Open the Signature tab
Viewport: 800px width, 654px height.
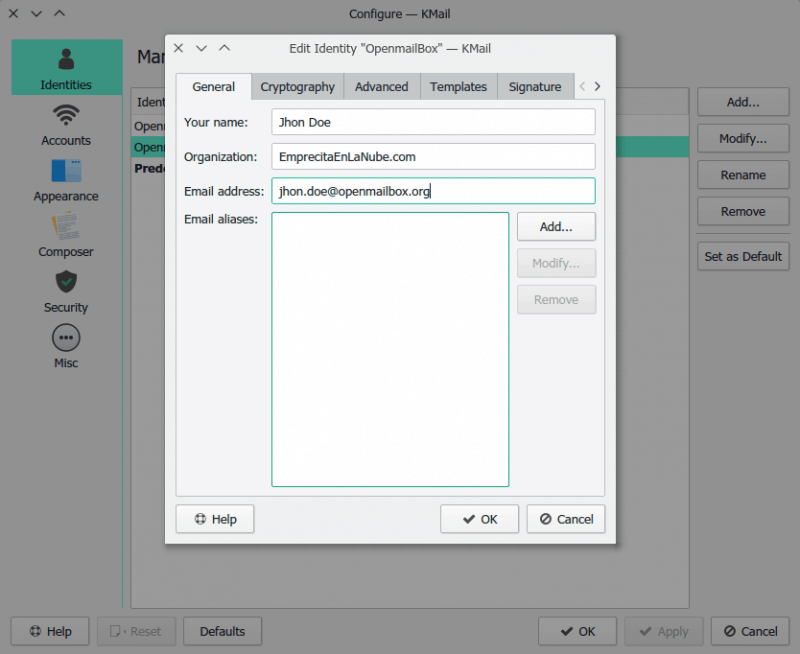click(x=535, y=87)
